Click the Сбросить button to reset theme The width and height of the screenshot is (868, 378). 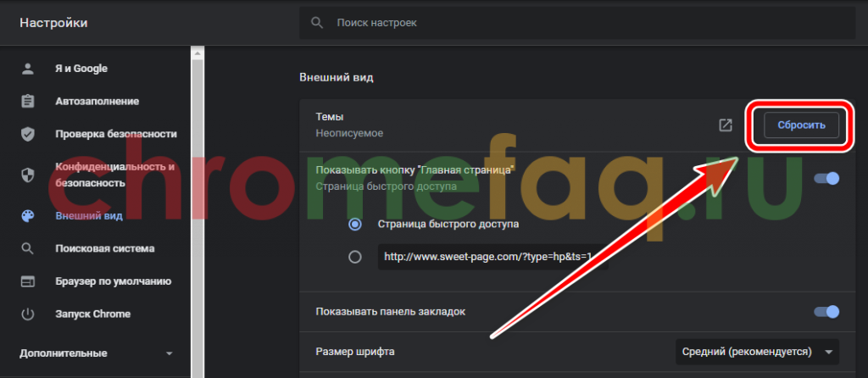click(x=801, y=125)
